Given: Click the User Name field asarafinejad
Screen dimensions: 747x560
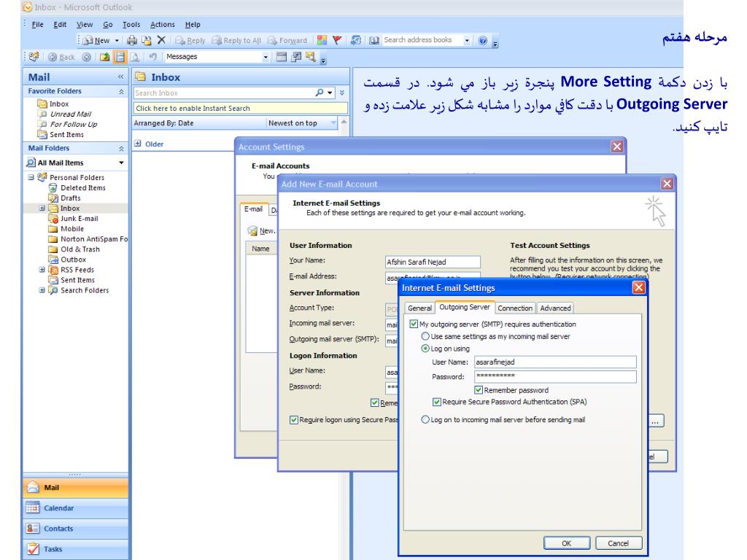Looking at the screenshot, I should tap(555, 362).
